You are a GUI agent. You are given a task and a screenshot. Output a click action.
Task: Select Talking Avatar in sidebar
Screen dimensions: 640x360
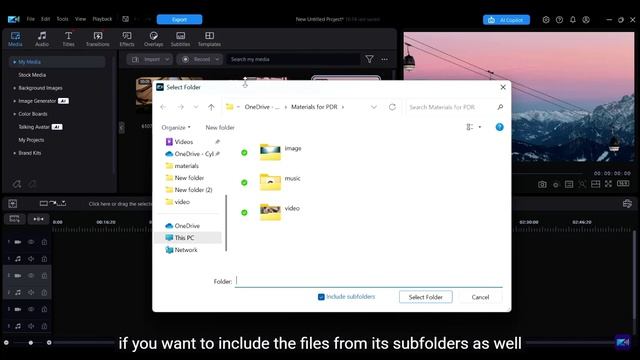34,127
